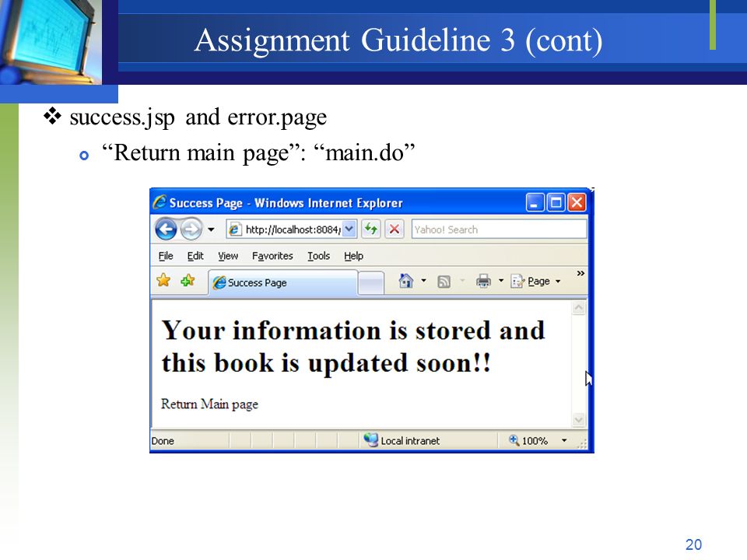Click the green Refresh page icon
Viewport: 747px width, 560px height.
[x=370, y=229]
